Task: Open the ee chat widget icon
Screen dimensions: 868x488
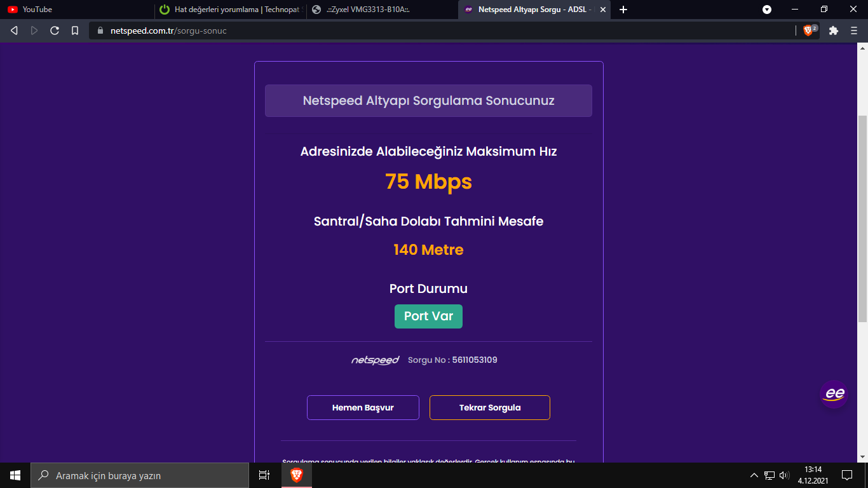Action: pos(834,394)
